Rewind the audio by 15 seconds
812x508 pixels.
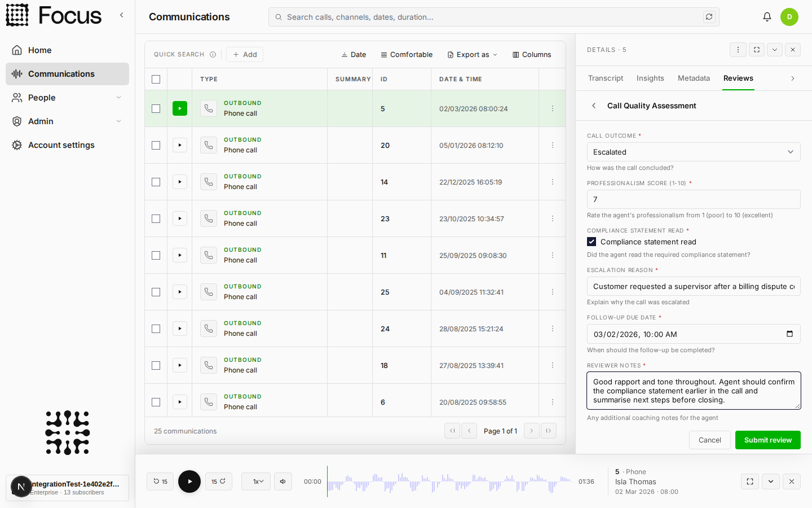pyautogui.click(x=161, y=481)
